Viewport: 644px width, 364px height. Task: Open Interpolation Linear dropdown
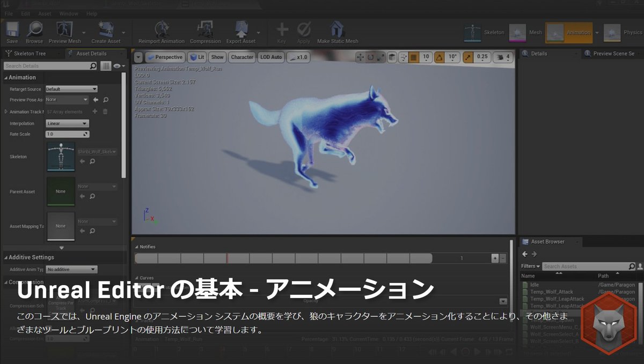[x=67, y=123]
